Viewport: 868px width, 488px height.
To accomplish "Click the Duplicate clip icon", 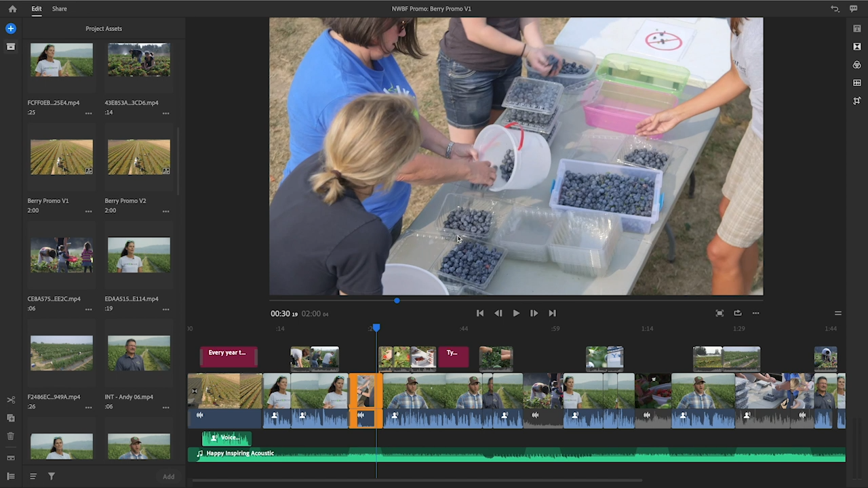I will point(11,418).
